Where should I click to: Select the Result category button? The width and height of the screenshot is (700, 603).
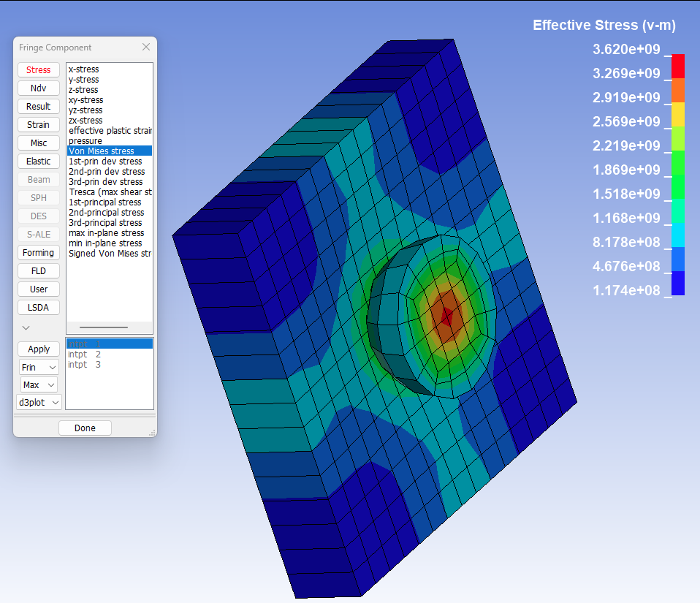[x=39, y=107]
